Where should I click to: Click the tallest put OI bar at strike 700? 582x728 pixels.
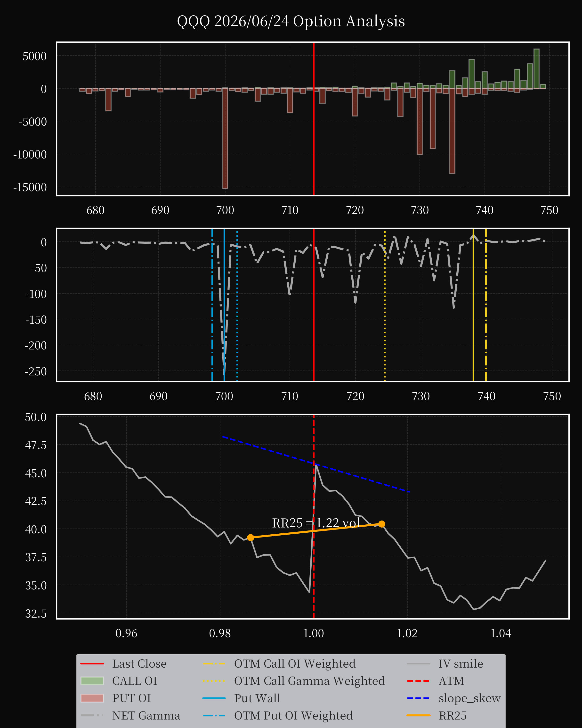click(225, 138)
